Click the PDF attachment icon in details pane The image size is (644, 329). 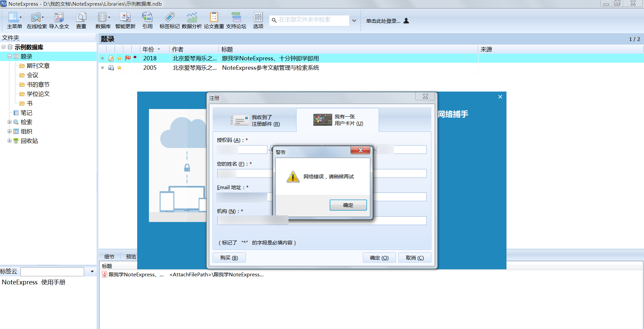(105, 274)
